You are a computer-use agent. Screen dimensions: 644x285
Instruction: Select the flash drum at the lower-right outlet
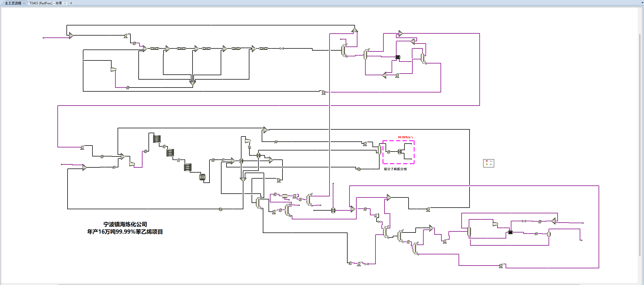pyautogui.click(x=549, y=234)
